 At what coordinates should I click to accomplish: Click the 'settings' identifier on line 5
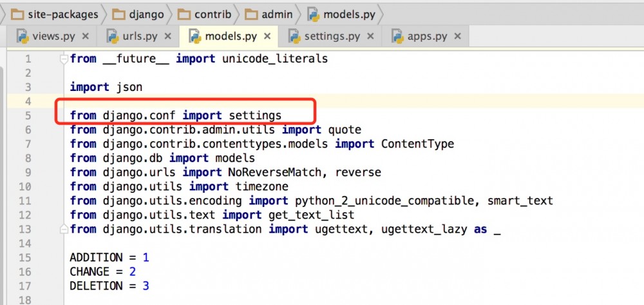coord(255,115)
